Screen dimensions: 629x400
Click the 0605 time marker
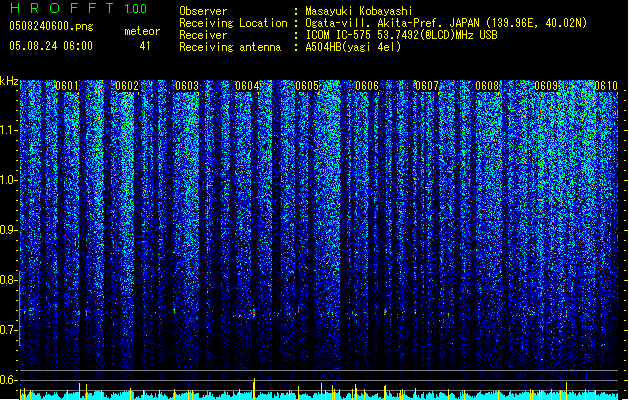tap(307, 86)
